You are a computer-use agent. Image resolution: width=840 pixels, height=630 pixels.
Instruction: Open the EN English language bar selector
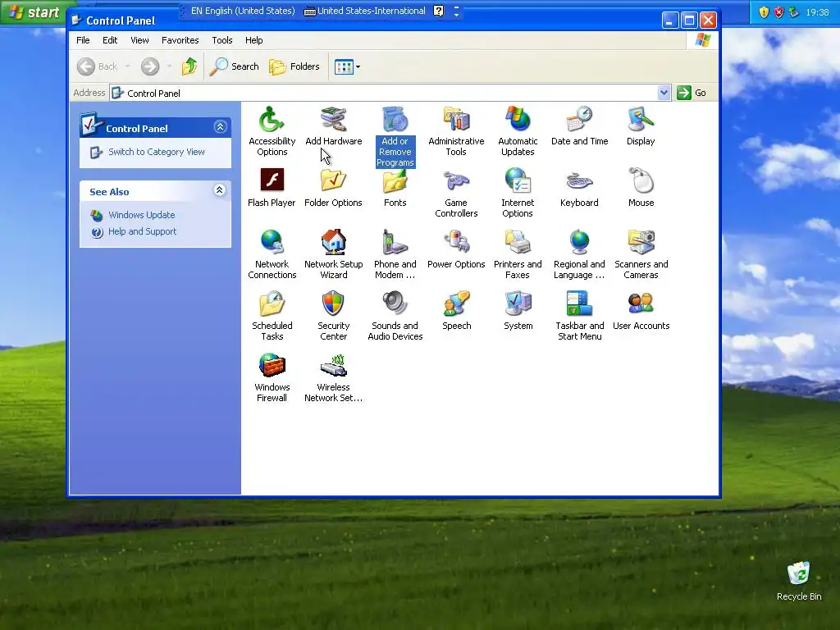pos(243,11)
